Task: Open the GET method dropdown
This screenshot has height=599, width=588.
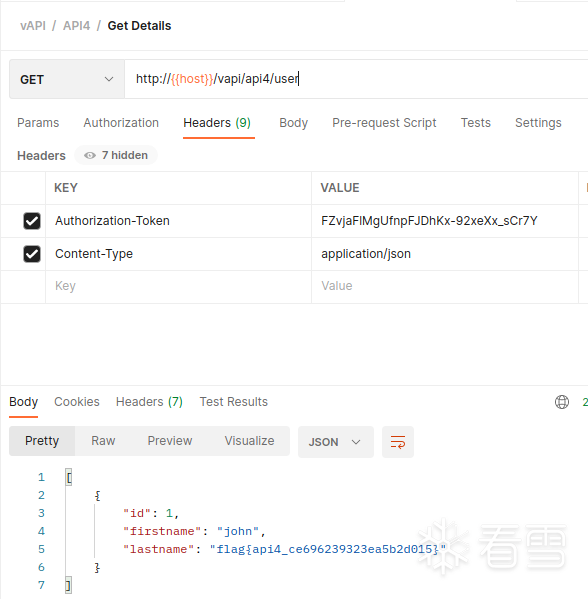Action: (67, 79)
